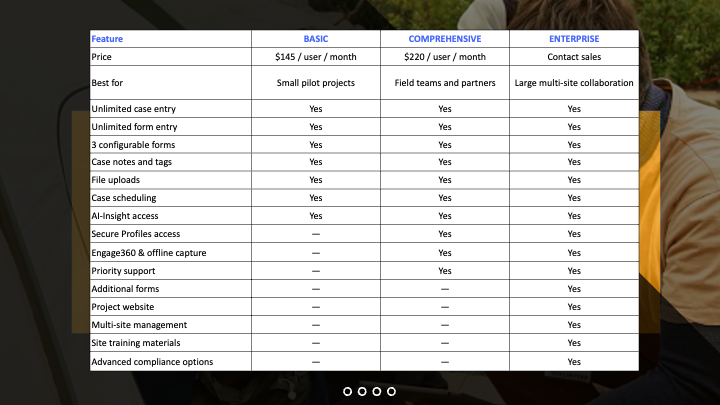Click the Feature column header
The image size is (720, 405).
[107, 39]
